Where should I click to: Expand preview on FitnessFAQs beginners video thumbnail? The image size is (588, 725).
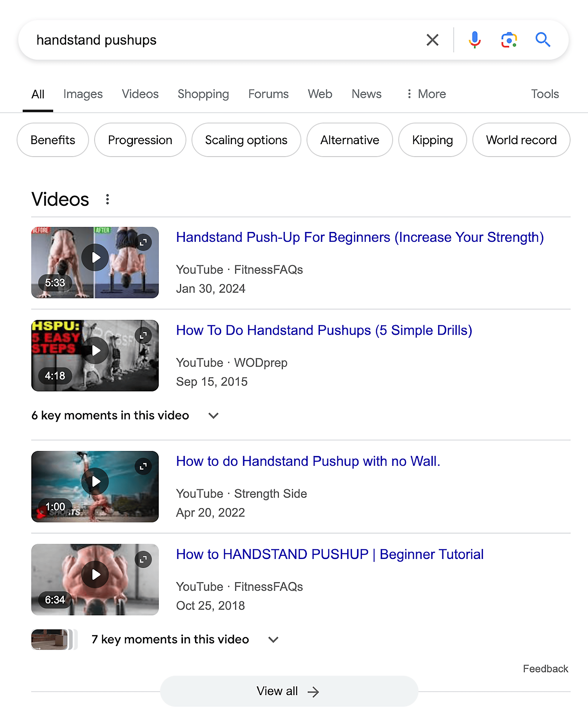(143, 242)
